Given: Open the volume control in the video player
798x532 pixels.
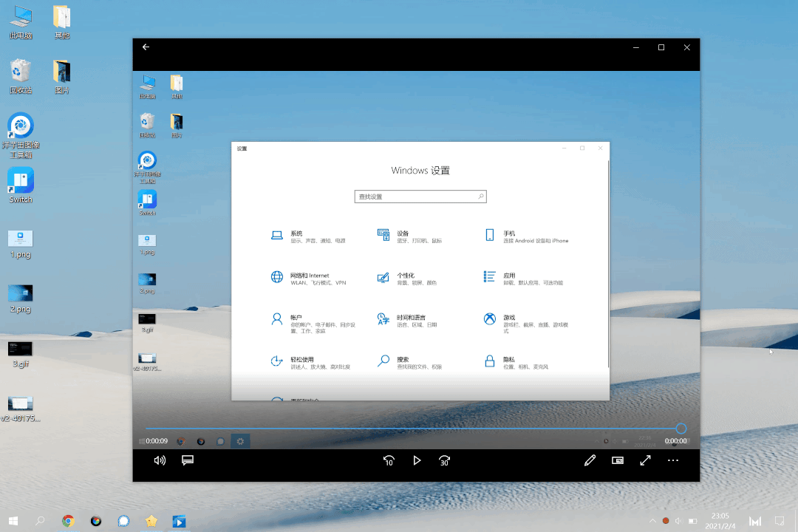Looking at the screenshot, I should 160,461.
